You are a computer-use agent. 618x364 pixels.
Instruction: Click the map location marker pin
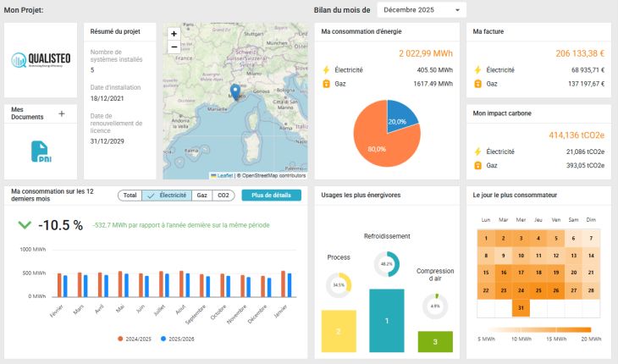235,91
